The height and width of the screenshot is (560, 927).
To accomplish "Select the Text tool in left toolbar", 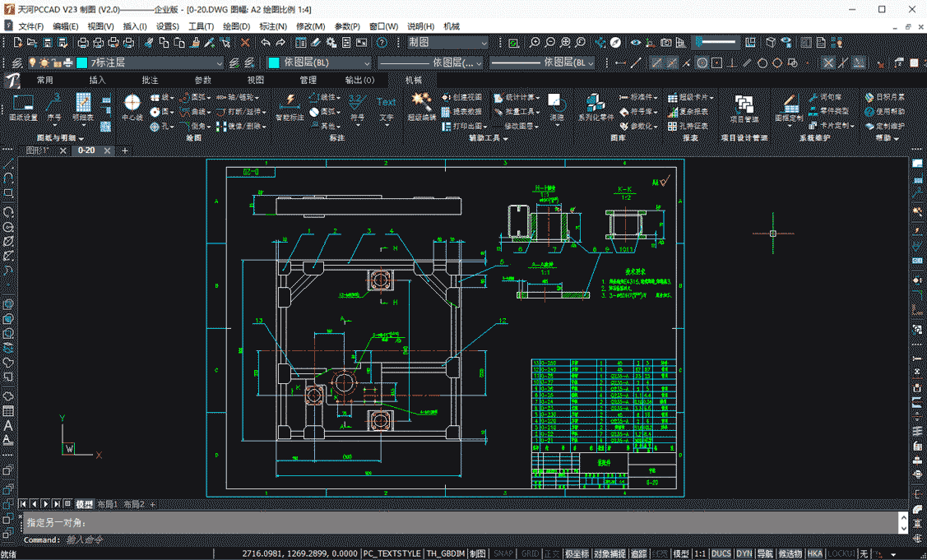I will click(x=7, y=426).
